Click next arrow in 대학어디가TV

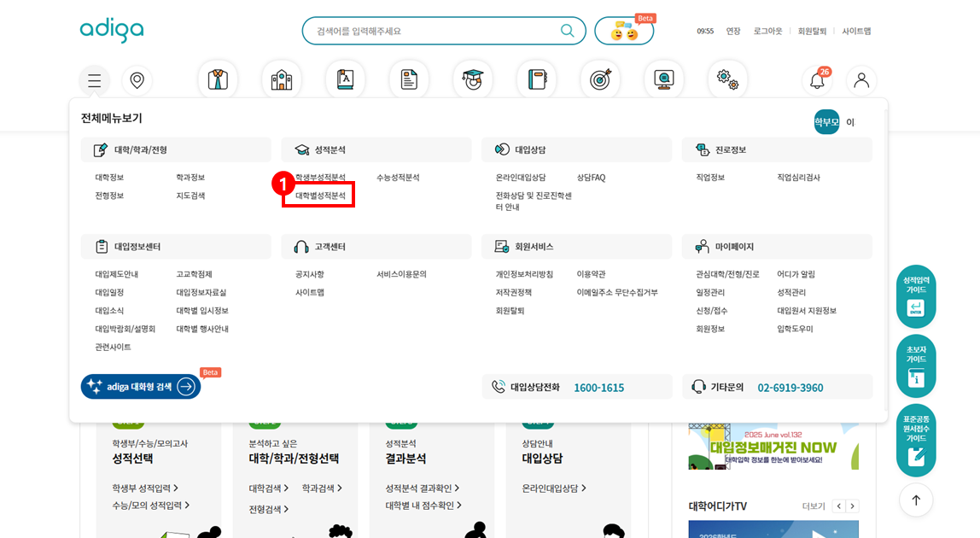coord(852,506)
